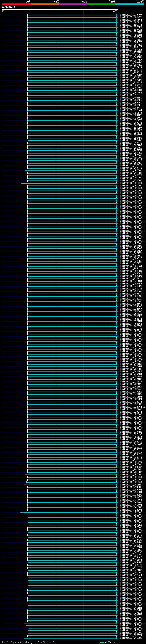
Task: Open the UniRef100_Q0WV25 hit label
Action: coord(131,17)
